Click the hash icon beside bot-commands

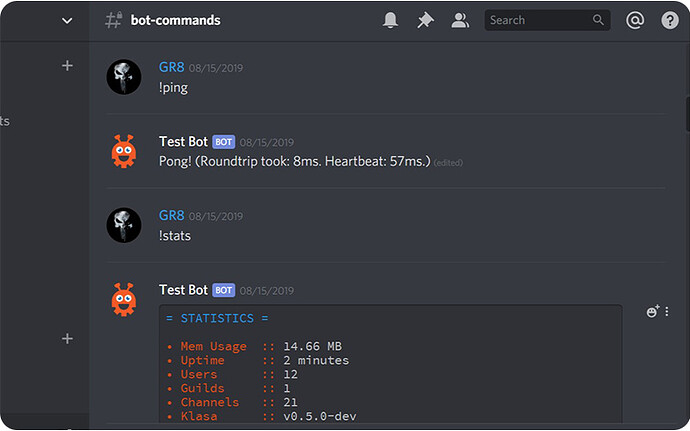(114, 20)
